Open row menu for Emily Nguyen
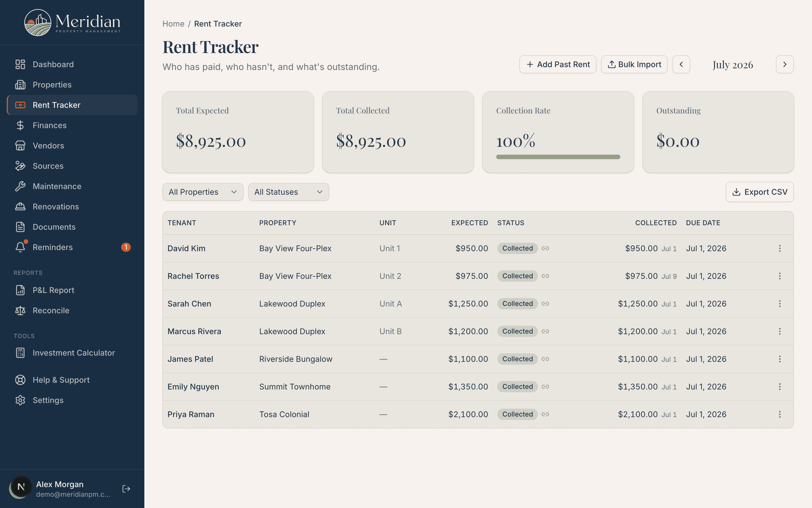This screenshot has width=812, height=508. tap(780, 387)
